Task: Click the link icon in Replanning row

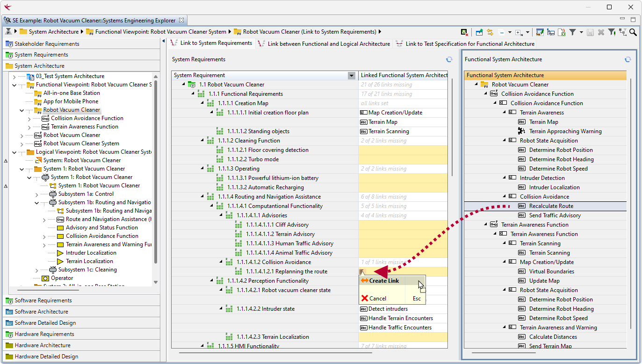Action: (x=361, y=271)
